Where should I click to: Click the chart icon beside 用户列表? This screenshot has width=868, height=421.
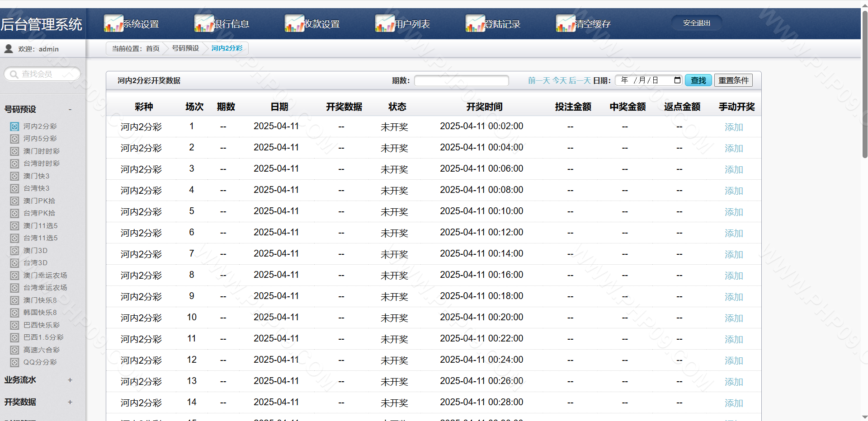385,23
